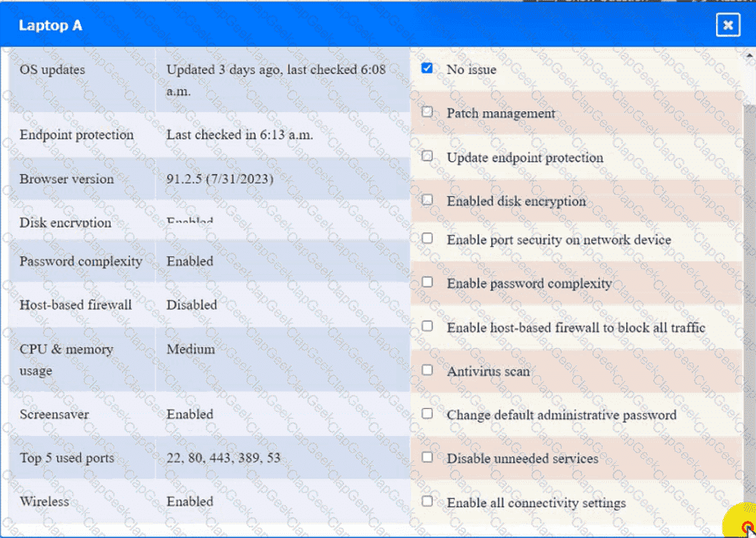Tick Enable host-based firewall to block all traffic
Image resolution: width=756 pixels, height=538 pixels.
tap(427, 327)
